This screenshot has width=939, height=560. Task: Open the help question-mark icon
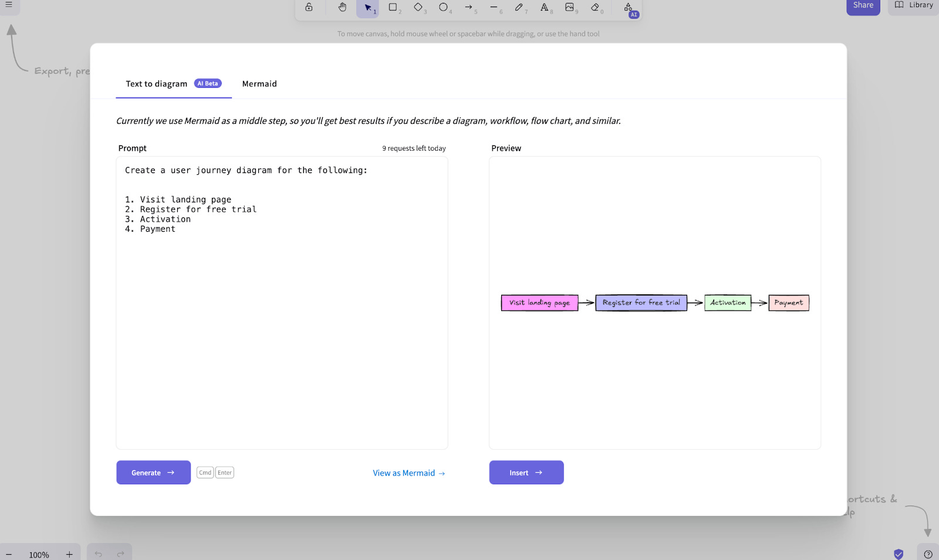pos(928,553)
